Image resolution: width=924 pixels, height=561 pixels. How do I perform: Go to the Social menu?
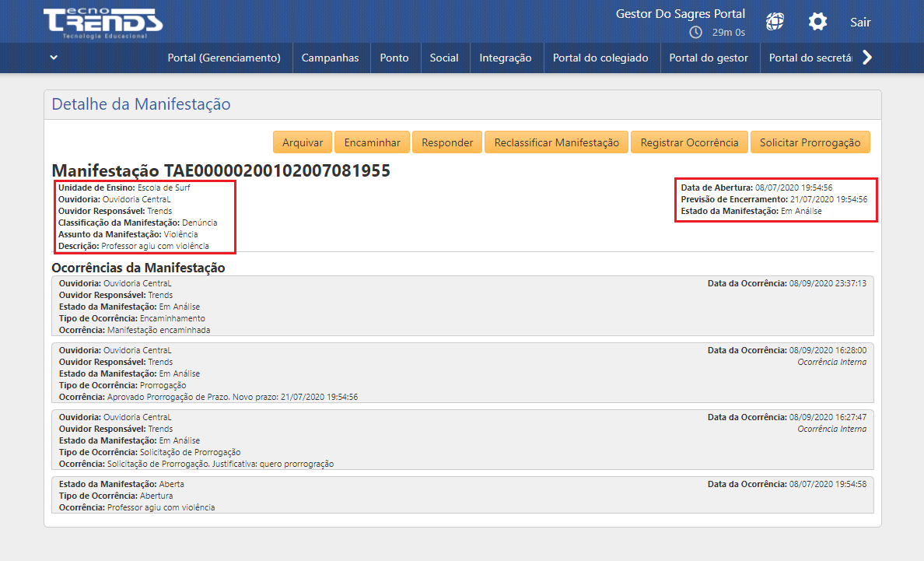point(444,58)
